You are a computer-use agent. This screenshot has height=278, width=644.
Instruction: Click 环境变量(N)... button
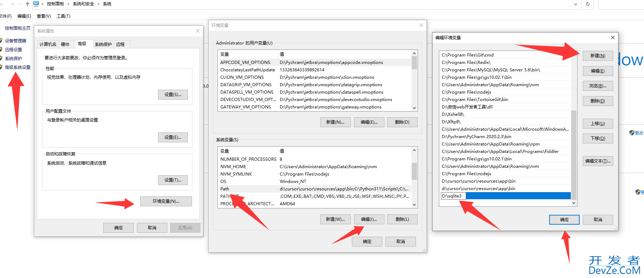point(166,201)
